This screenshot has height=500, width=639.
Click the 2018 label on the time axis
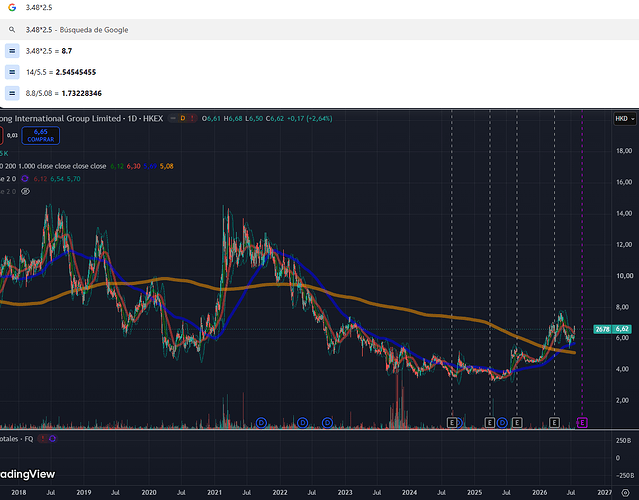pos(19,493)
